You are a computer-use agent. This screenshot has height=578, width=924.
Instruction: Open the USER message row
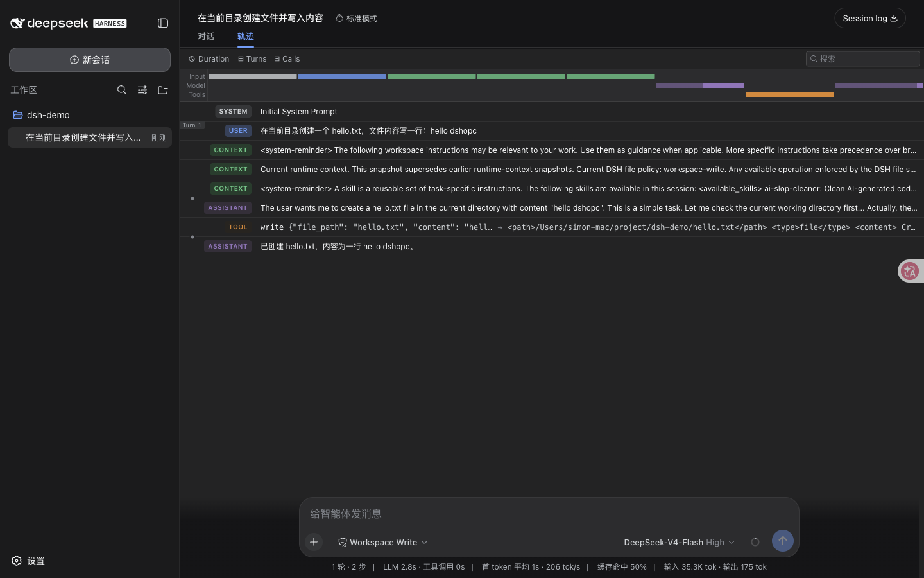552,131
